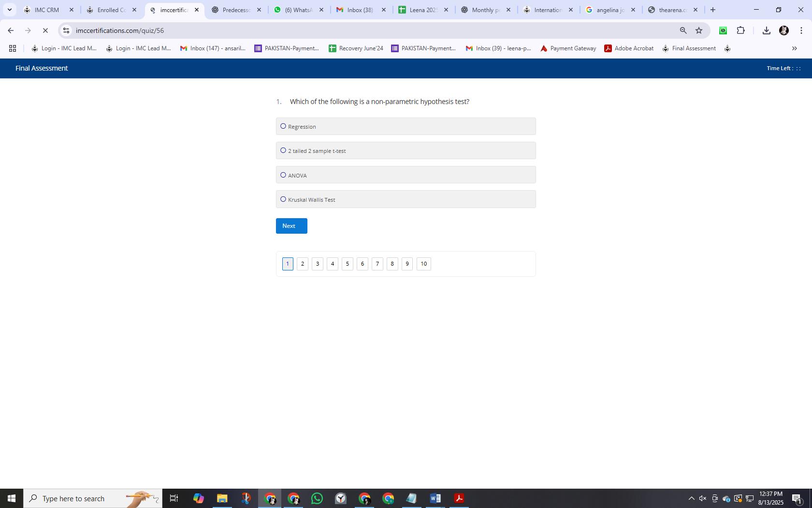Select the 2 tailed 2 sample t-test option
The width and height of the screenshot is (812, 508).
406,150
